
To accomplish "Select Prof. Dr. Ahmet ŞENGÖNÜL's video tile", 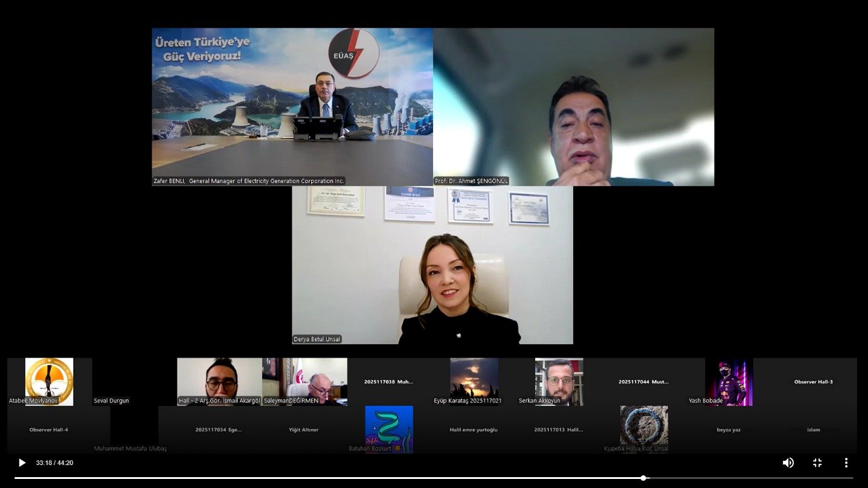I will click(x=574, y=107).
